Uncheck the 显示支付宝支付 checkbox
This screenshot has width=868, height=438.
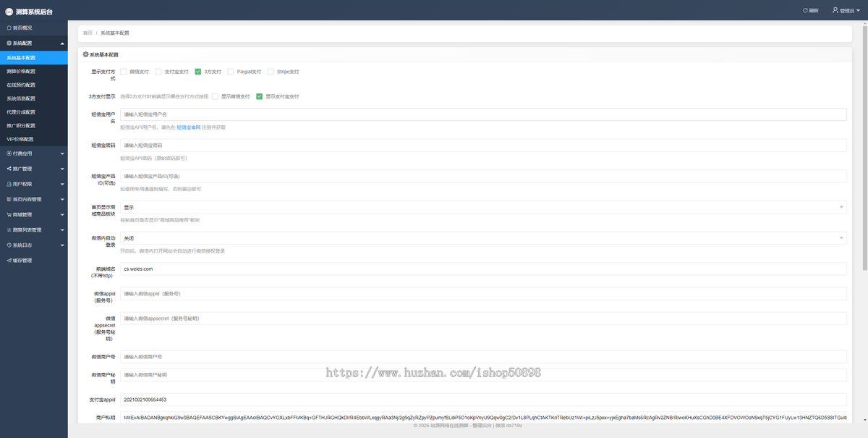(260, 96)
